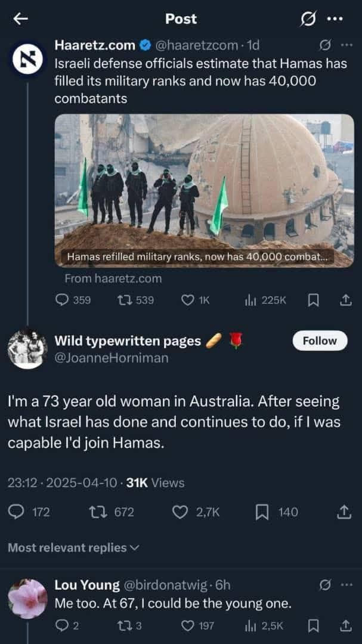Open Lou Young's profile picture
Image resolution: width=362 pixels, height=644 pixels.
click(27, 599)
